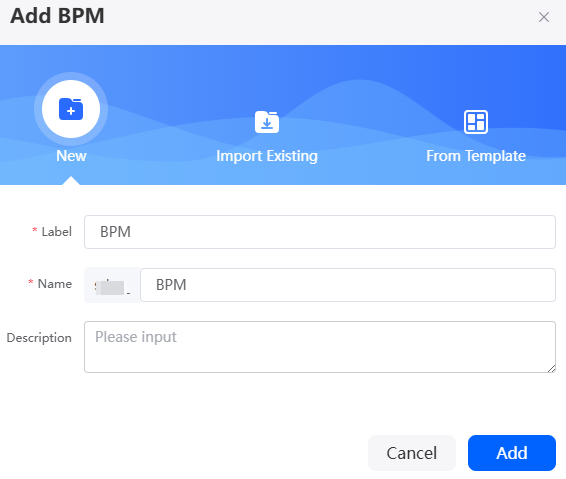Click the white circle around New icon
This screenshot has width=566, height=479.
click(x=71, y=109)
